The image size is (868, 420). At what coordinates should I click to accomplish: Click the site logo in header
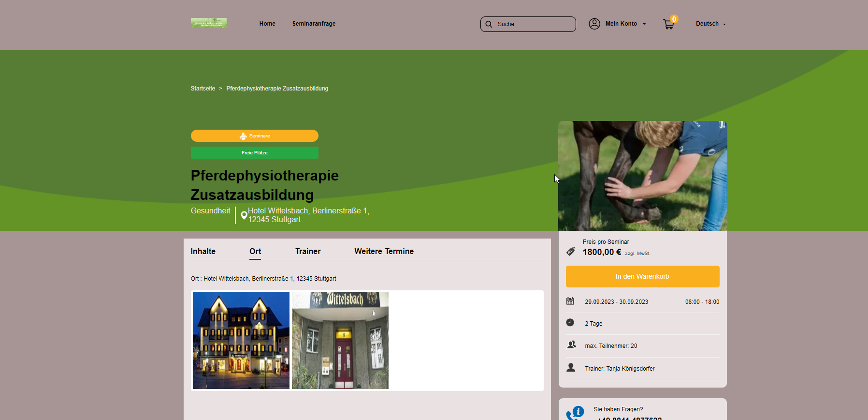click(209, 23)
